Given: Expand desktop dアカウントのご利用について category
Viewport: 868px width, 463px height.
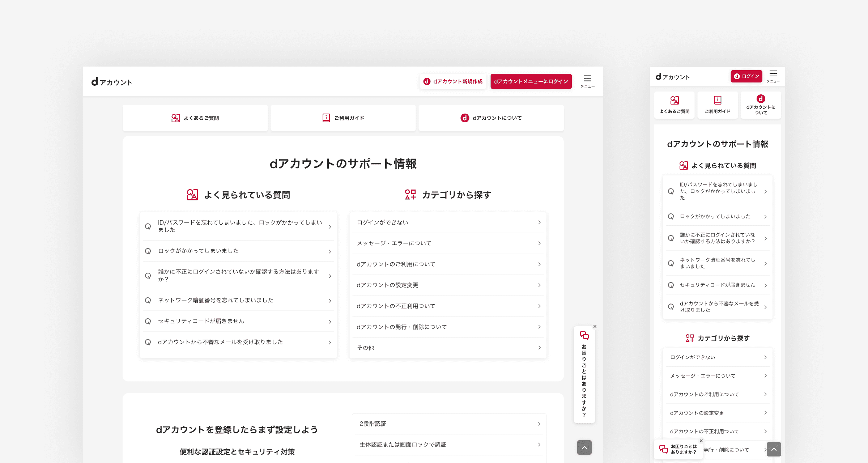Looking at the screenshot, I should 448,264.
